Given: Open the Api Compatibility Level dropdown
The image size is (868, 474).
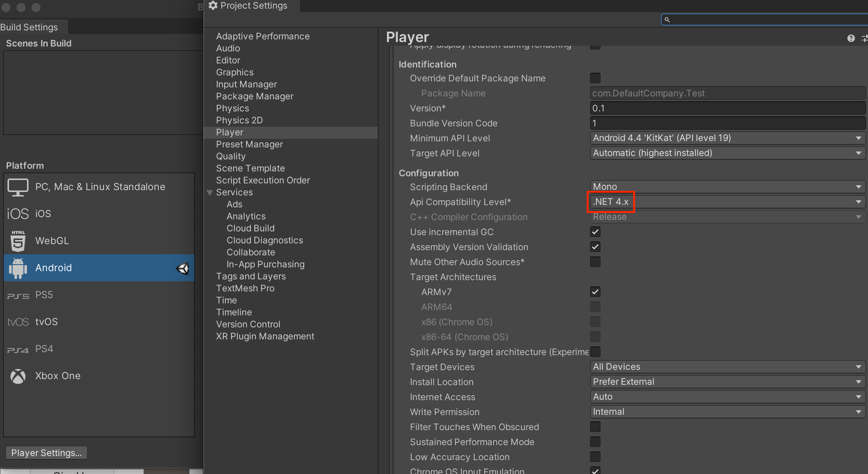Looking at the screenshot, I should pyautogui.click(x=727, y=202).
